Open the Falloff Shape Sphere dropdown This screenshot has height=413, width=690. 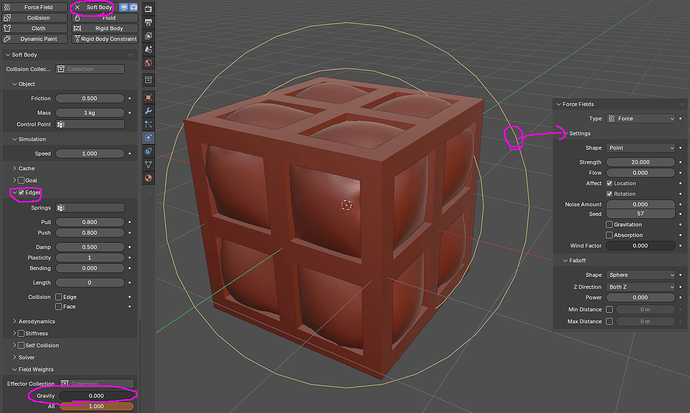click(641, 275)
